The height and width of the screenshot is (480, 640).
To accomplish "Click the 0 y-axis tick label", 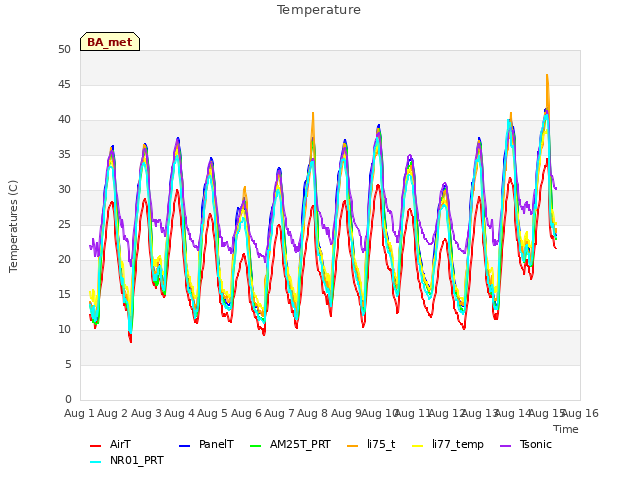I will point(68,400).
